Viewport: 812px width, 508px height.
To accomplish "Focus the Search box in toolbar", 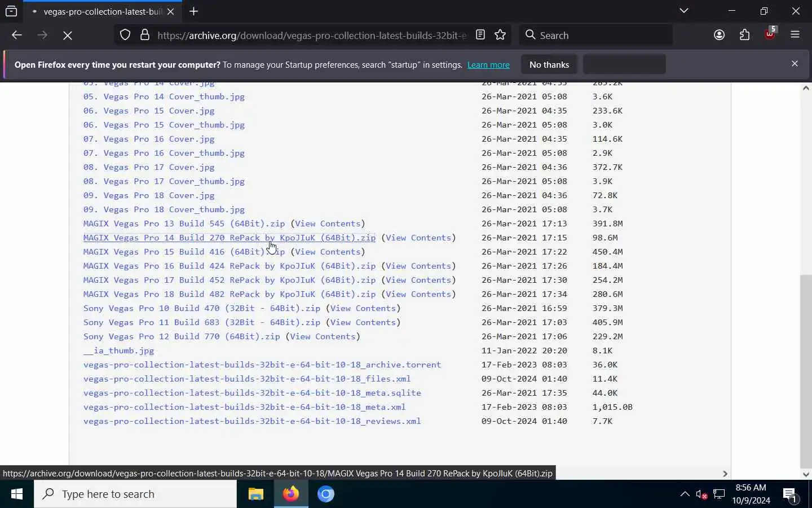I will tap(595, 35).
